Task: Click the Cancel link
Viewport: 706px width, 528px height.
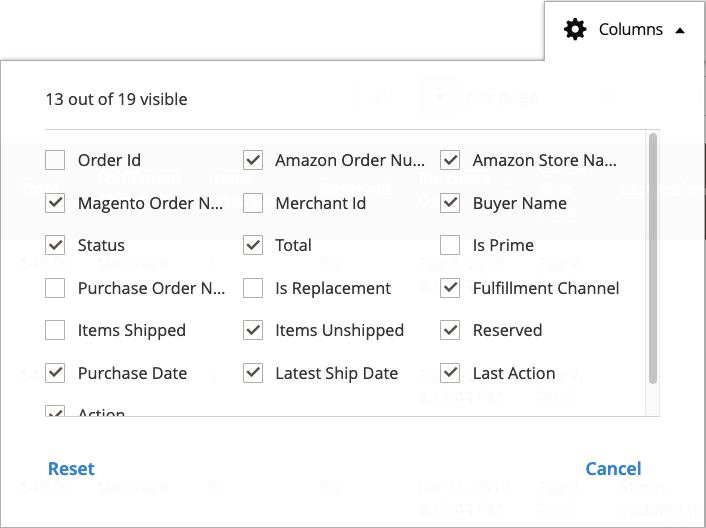Action: (613, 469)
